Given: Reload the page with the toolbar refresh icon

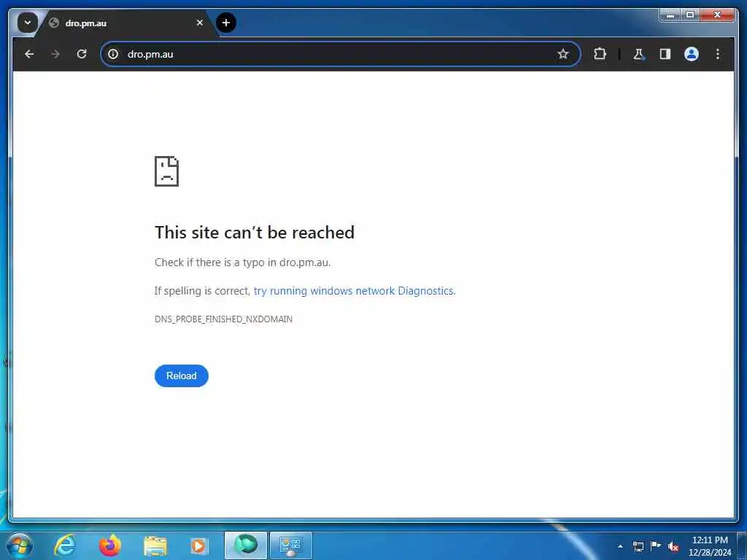Looking at the screenshot, I should 82,54.
